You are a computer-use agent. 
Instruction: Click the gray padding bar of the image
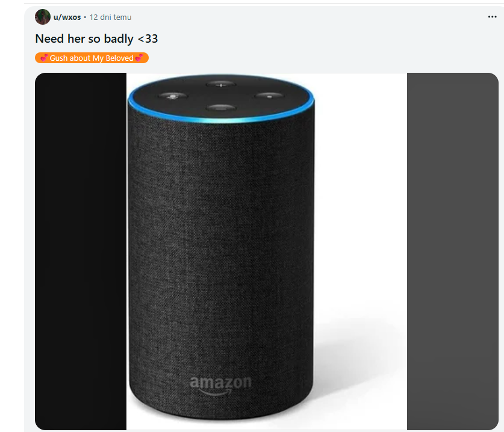(x=453, y=251)
